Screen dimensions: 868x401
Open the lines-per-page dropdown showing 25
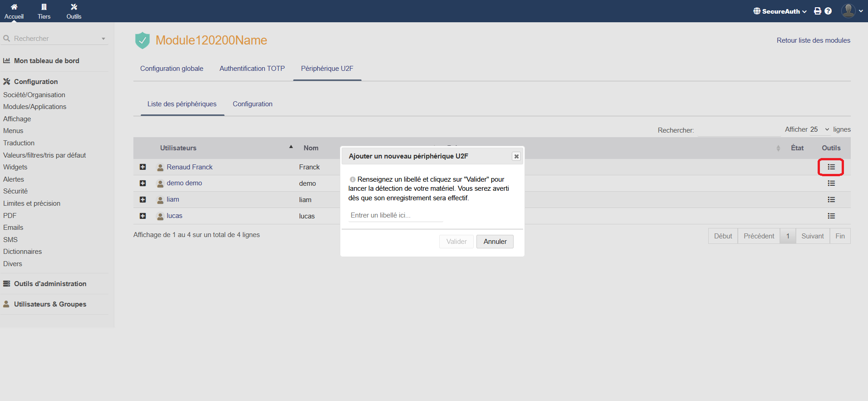coord(819,129)
